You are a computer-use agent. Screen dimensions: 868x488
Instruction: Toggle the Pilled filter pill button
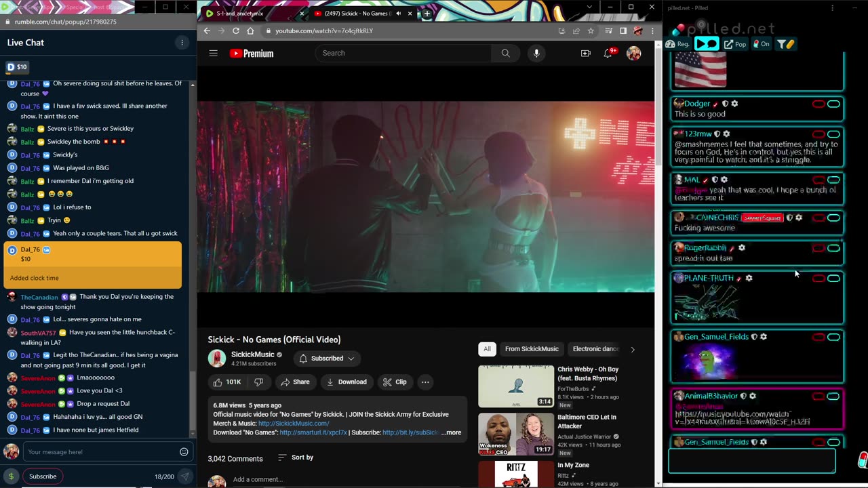[786, 44]
